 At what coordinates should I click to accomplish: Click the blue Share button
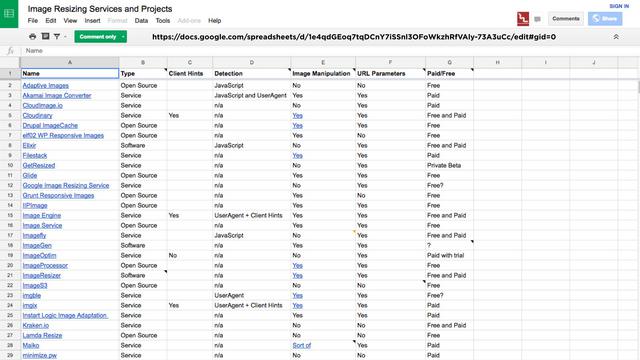click(x=605, y=19)
